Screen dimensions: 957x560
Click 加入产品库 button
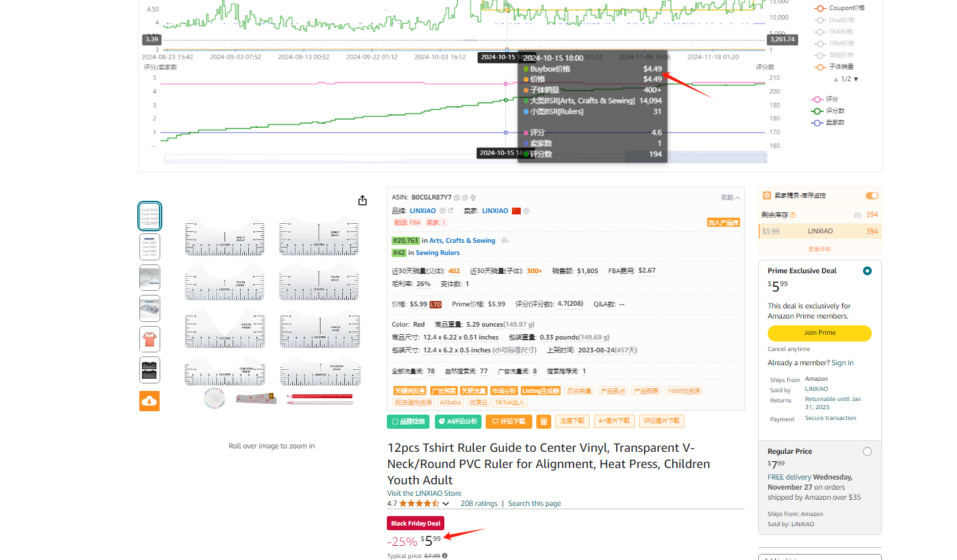(x=723, y=223)
